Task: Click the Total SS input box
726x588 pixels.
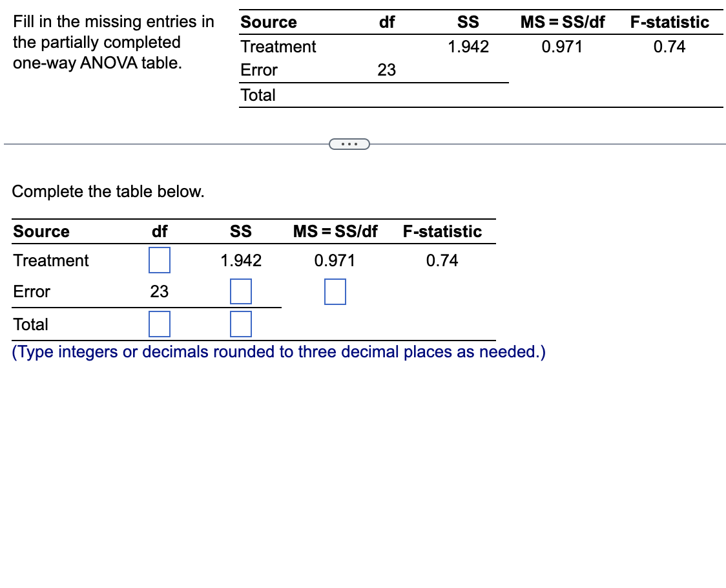Action: 240,324
